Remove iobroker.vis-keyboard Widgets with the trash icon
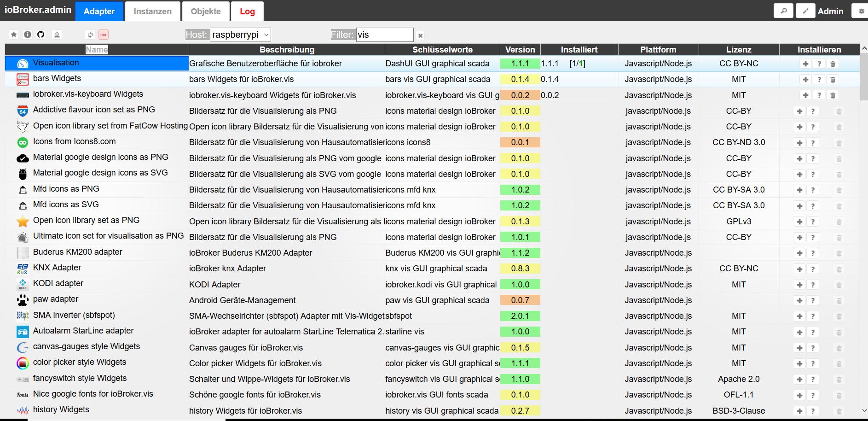The image size is (868, 421). click(x=833, y=95)
